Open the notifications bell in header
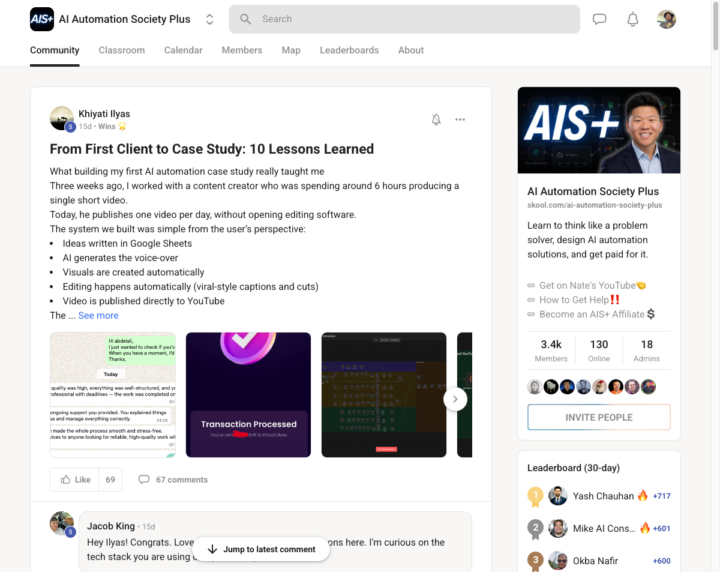The width and height of the screenshot is (720, 572). click(x=633, y=19)
